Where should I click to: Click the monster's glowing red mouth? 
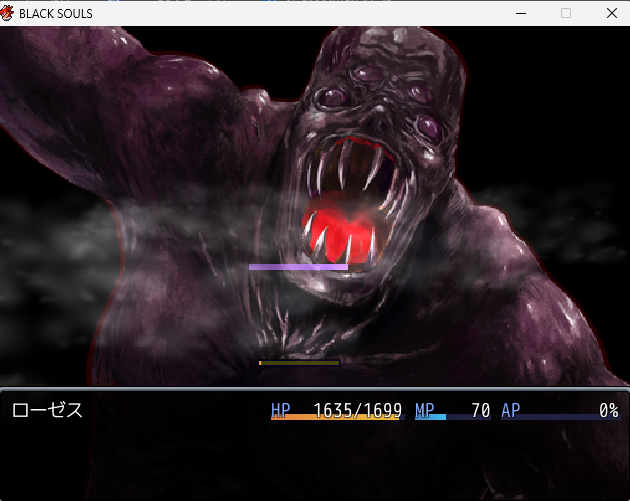[x=342, y=232]
